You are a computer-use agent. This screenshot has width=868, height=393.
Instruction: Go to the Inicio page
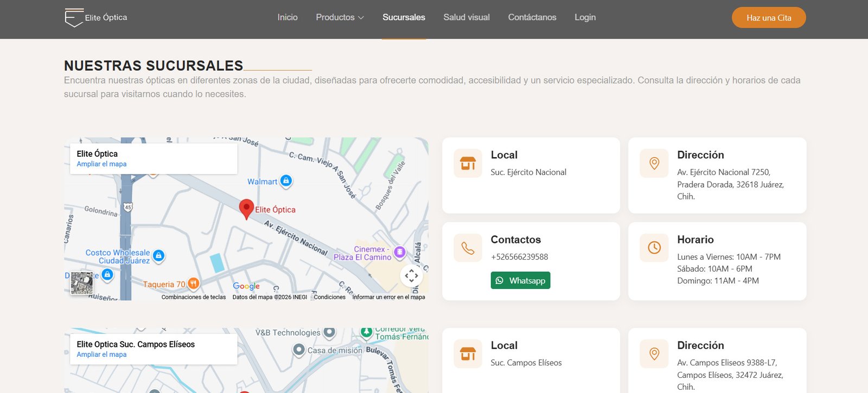click(287, 17)
